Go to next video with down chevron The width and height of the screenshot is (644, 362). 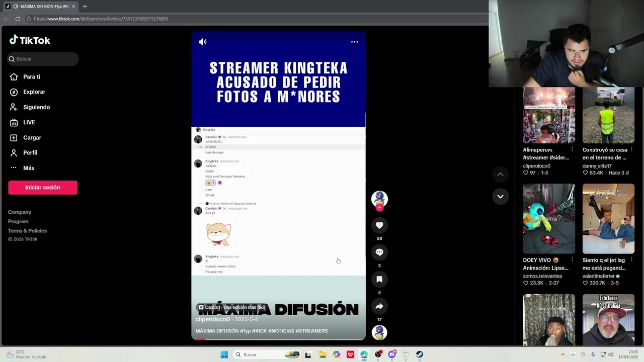pyautogui.click(x=500, y=197)
